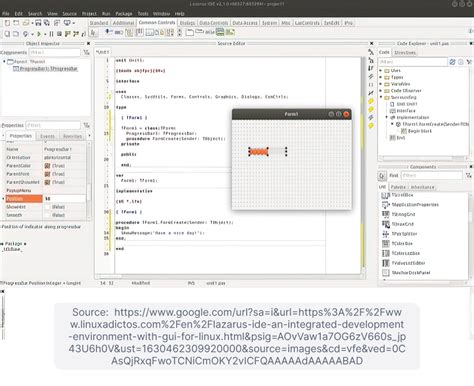Screen dimensions: 474x386
Task: Click the Step Over debugger icon
Action: [76, 34]
